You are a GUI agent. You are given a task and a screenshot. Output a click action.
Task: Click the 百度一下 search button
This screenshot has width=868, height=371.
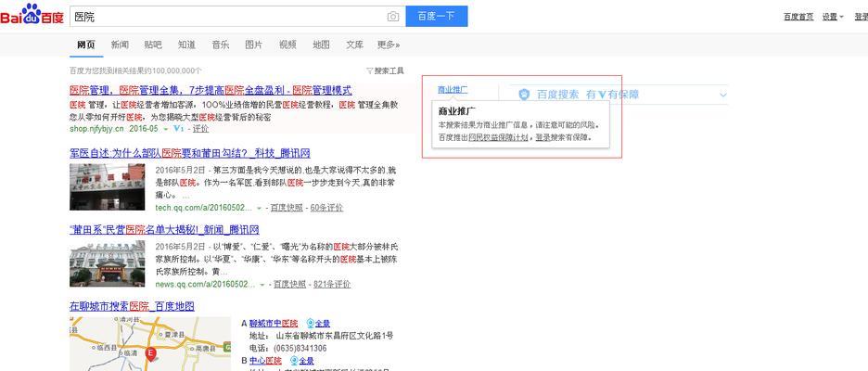pyautogui.click(x=436, y=16)
